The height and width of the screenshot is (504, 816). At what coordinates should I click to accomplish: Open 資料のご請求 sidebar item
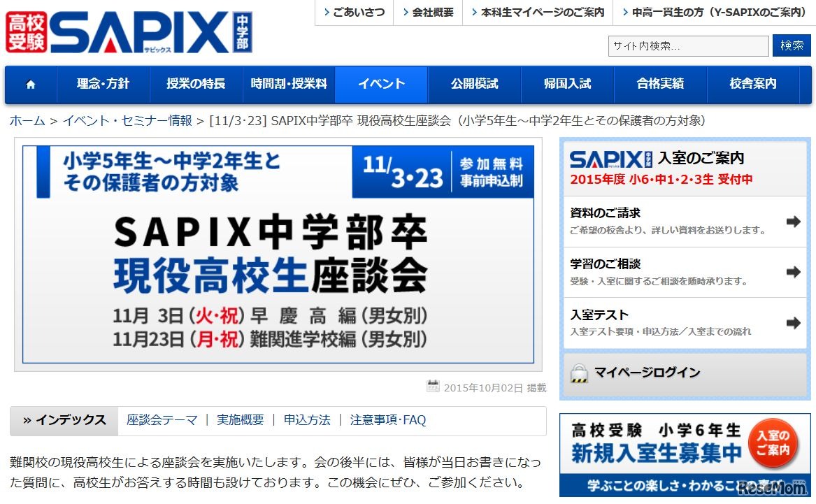pos(685,222)
